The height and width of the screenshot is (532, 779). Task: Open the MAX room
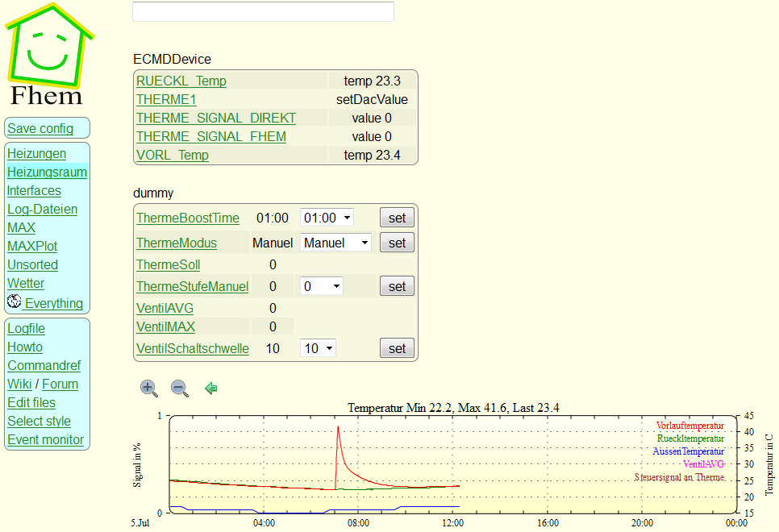[x=21, y=227]
